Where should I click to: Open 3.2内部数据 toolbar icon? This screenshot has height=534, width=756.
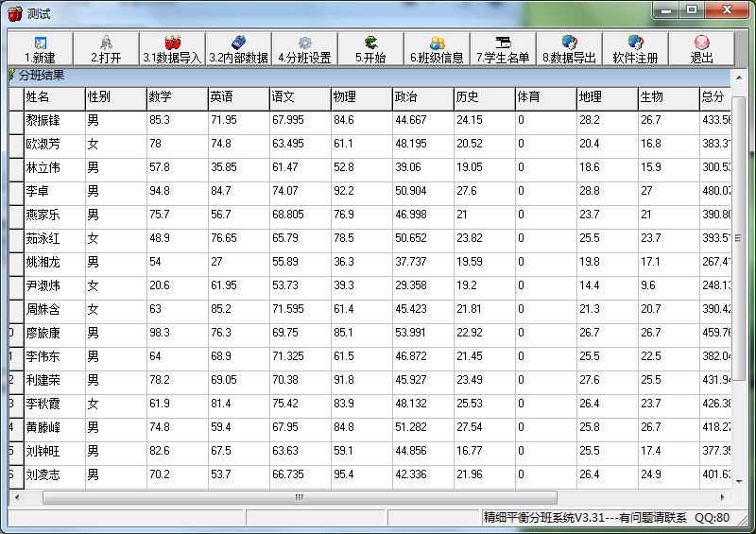click(x=238, y=49)
